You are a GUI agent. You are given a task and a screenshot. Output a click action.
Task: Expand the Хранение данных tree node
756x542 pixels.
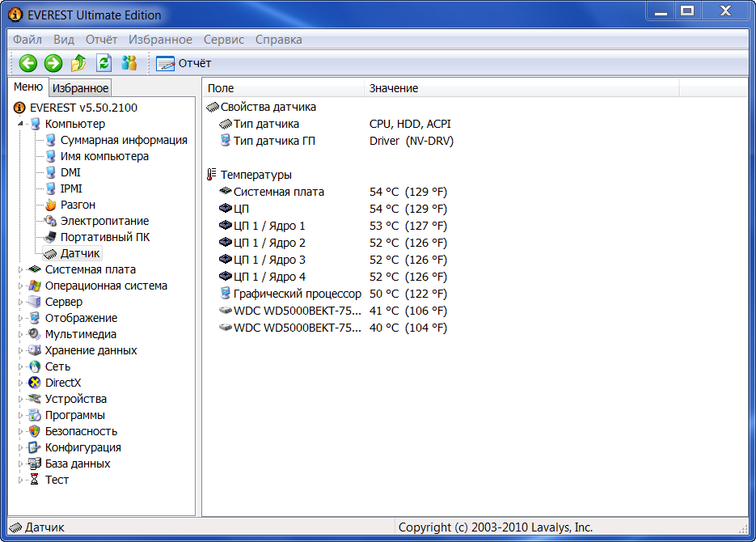pos(20,350)
